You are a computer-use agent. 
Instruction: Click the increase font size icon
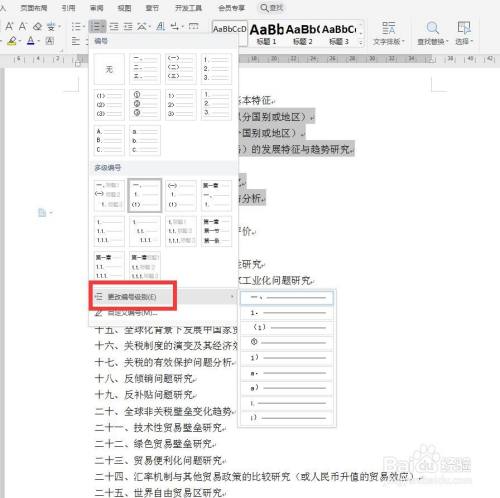click(9, 26)
